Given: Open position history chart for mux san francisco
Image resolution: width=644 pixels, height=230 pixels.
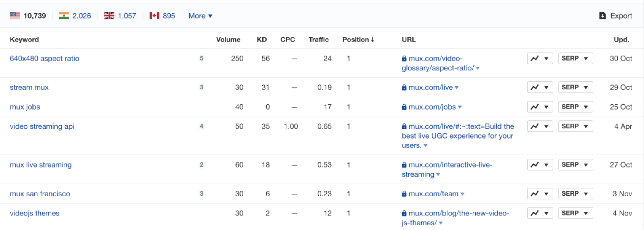Looking at the screenshot, I should coord(539,194).
